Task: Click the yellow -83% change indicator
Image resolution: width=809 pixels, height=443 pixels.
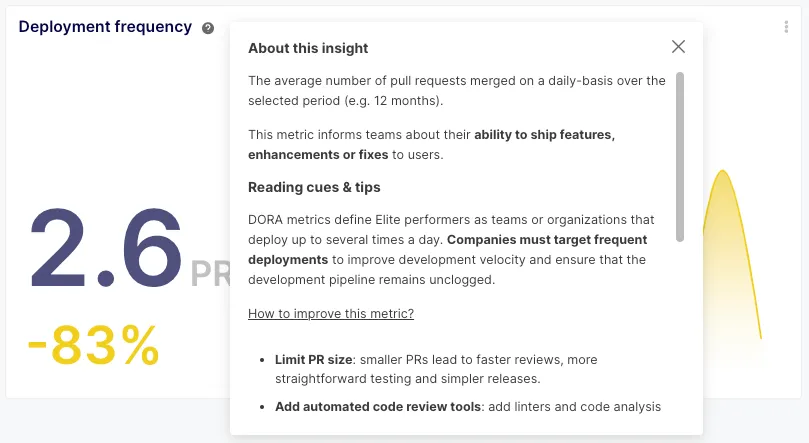Action: click(x=93, y=346)
